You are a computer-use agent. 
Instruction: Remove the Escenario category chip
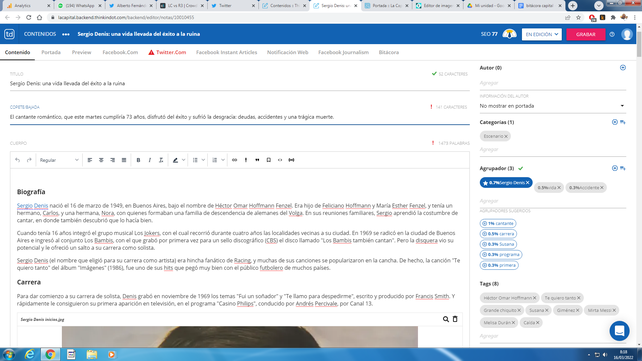click(x=506, y=136)
